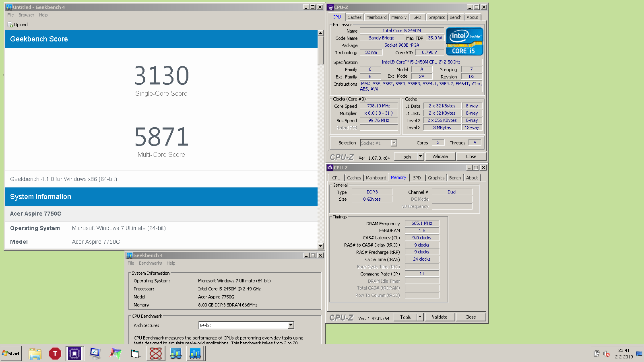Click Validate button in upper CPU-Z
Image resolution: width=644 pixels, height=362 pixels.
[440, 156]
